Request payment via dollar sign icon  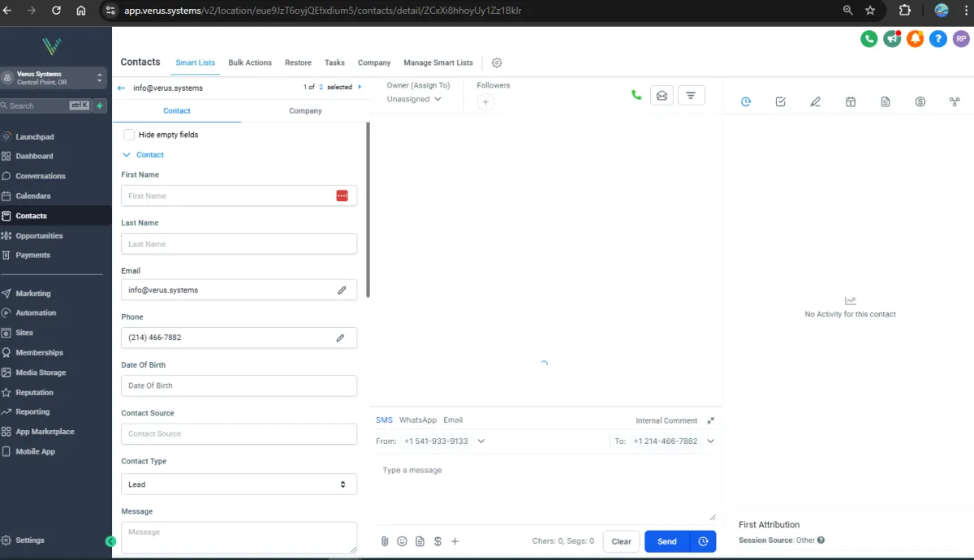437,541
